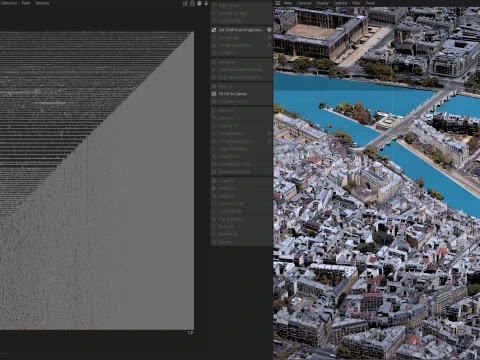This screenshot has width=480, height=360.
Task: Choose Remove UV Pins
Action: tap(241, 13)
